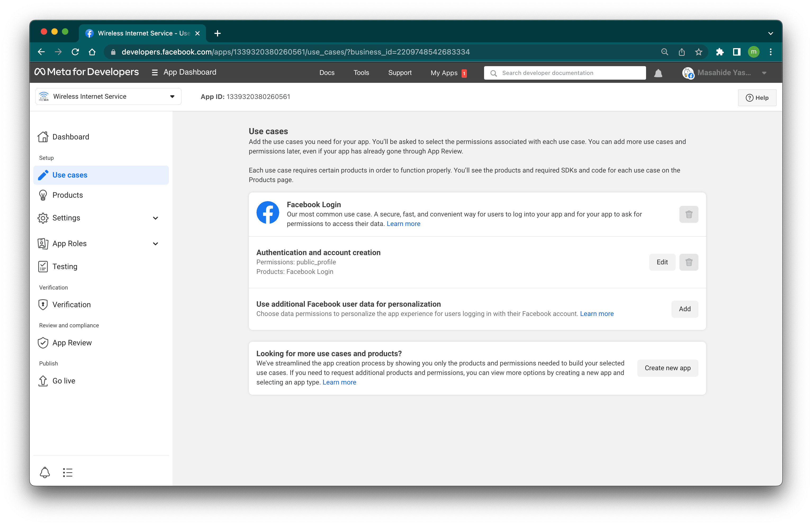Open Learn more link for personalization

(x=597, y=314)
